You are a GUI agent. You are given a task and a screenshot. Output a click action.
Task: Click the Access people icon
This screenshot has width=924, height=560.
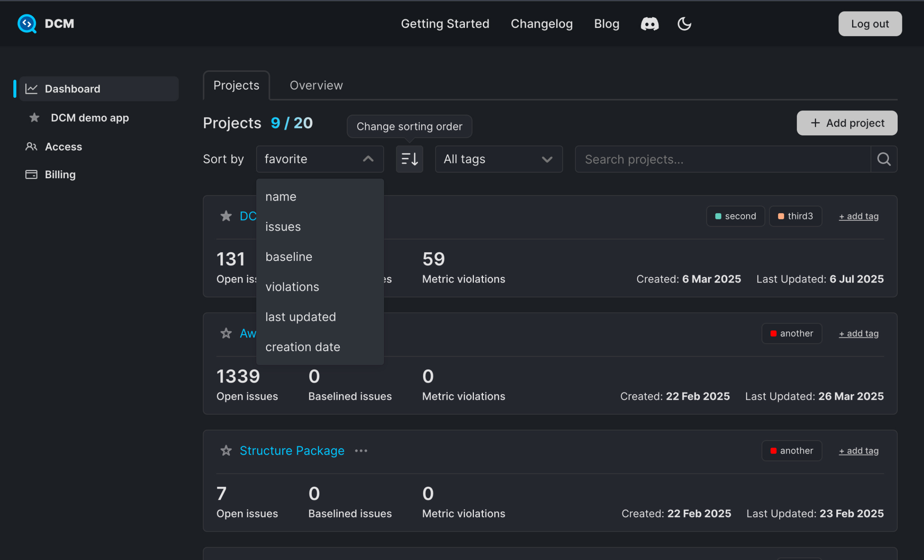coord(31,146)
